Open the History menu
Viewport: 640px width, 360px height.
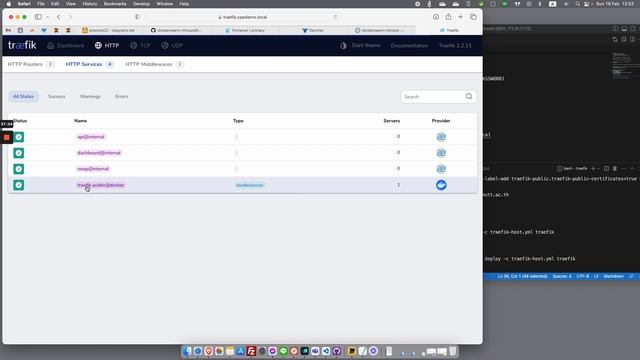coord(89,4)
